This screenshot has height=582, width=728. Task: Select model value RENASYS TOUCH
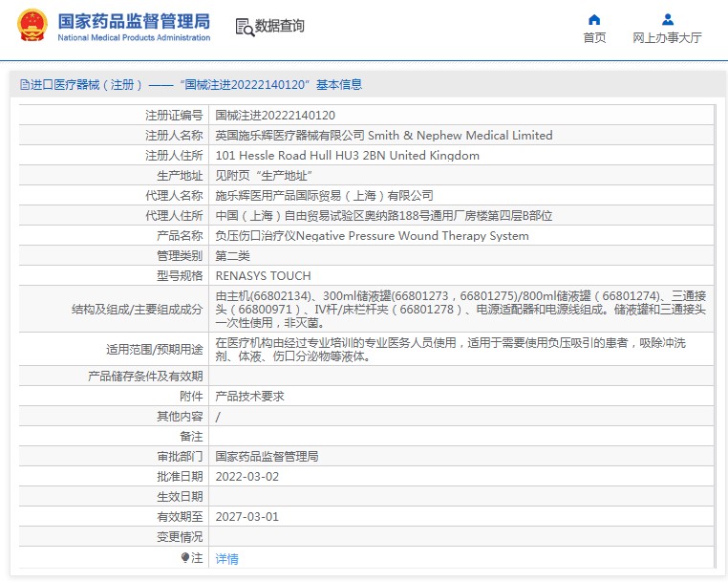click(x=264, y=276)
